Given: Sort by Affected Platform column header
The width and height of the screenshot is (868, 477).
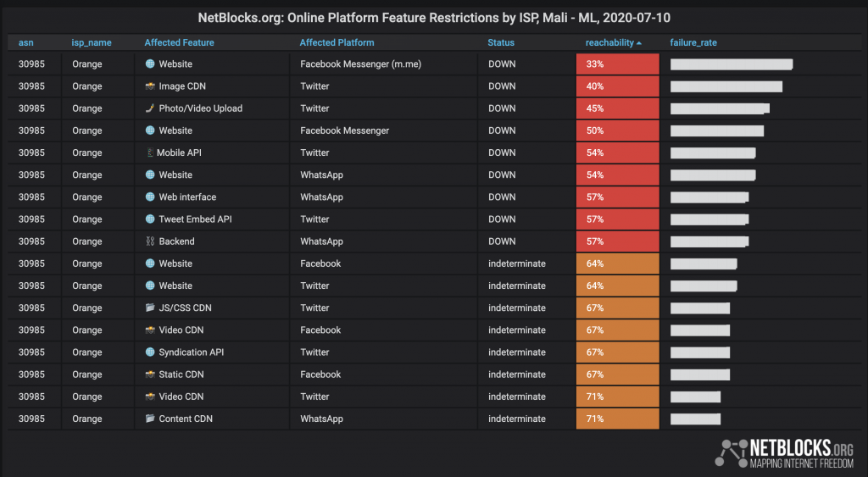Looking at the screenshot, I should pos(337,42).
